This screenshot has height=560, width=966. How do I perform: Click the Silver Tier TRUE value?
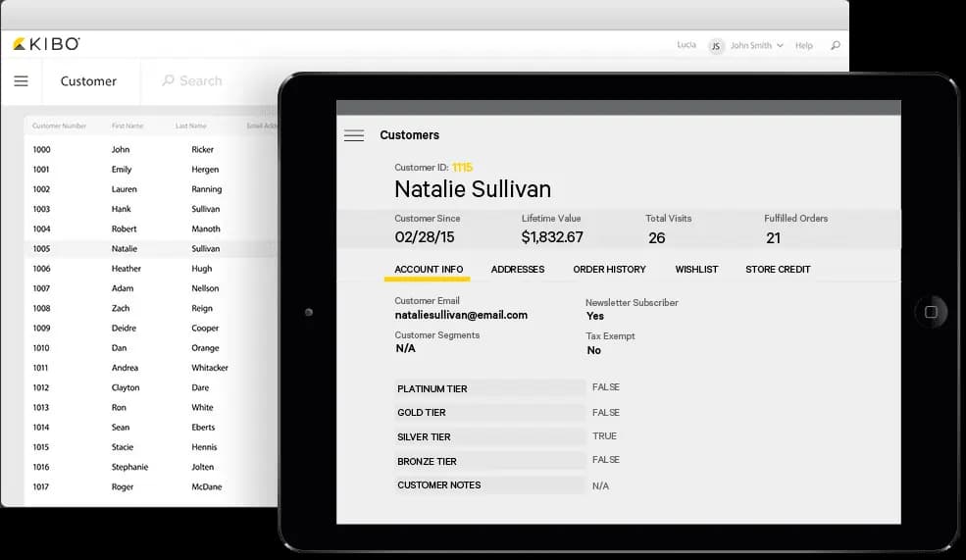pos(604,435)
